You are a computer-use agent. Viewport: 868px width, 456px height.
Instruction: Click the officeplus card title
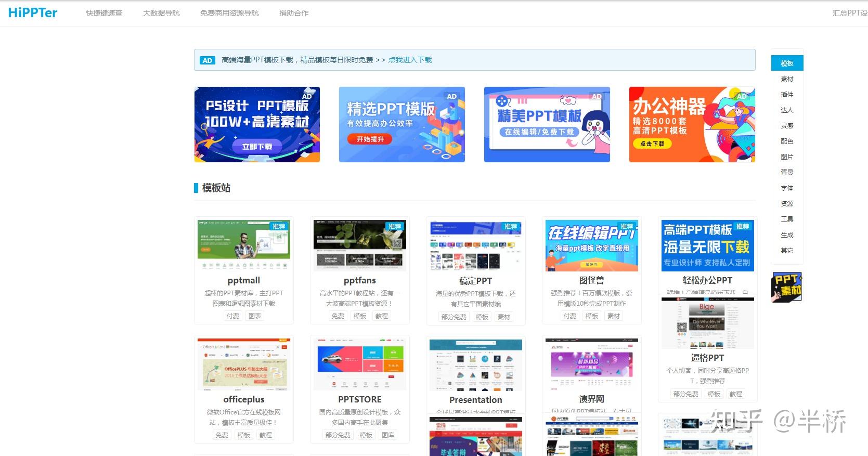[244, 399]
